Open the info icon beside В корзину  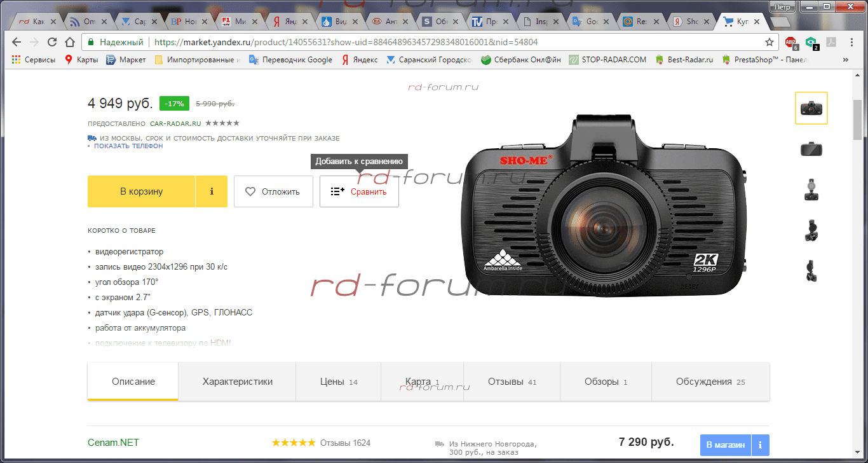pyautogui.click(x=212, y=191)
